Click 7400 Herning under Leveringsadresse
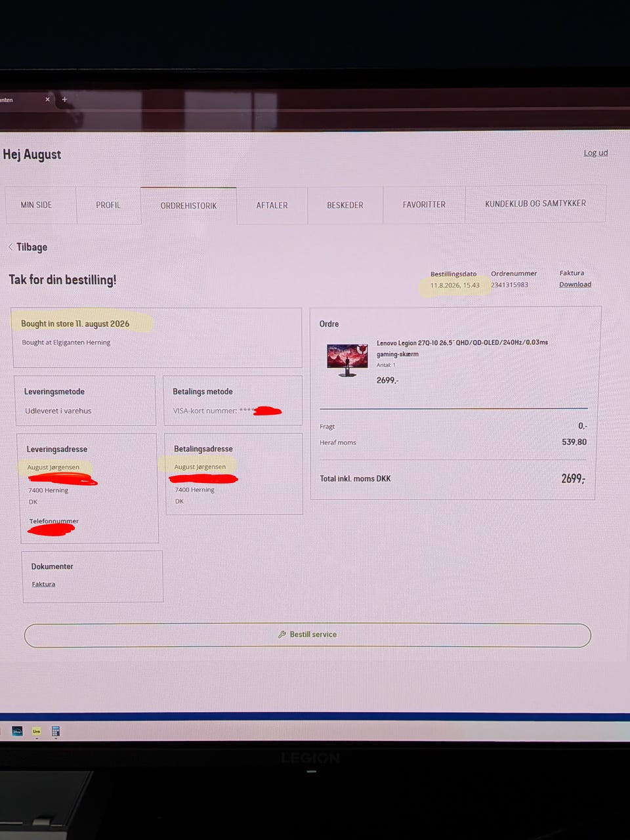The height and width of the screenshot is (840, 630). pyautogui.click(x=48, y=490)
